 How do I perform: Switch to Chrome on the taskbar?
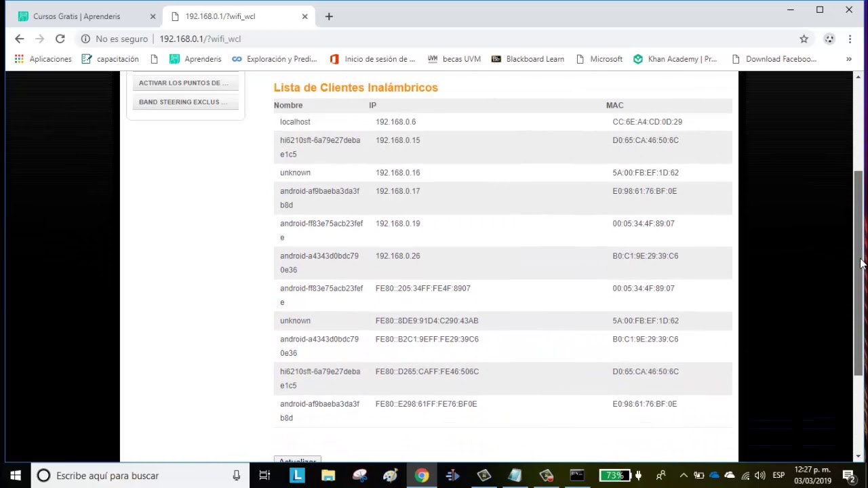click(422, 476)
